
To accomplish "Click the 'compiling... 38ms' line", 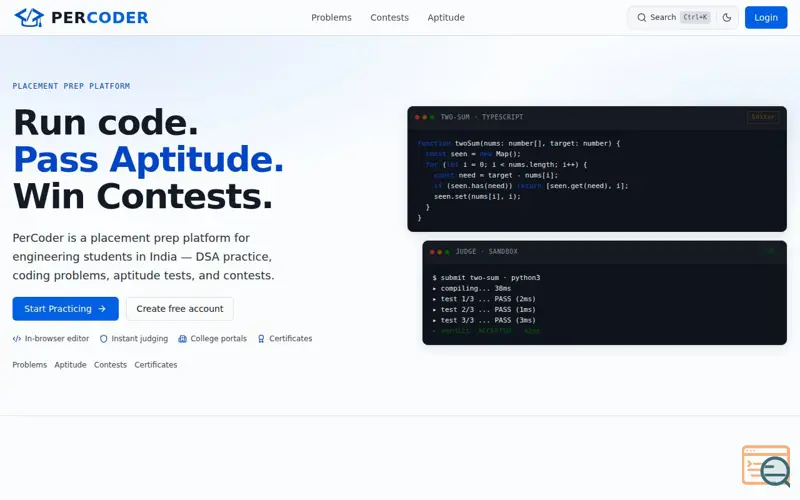I will tap(471, 288).
